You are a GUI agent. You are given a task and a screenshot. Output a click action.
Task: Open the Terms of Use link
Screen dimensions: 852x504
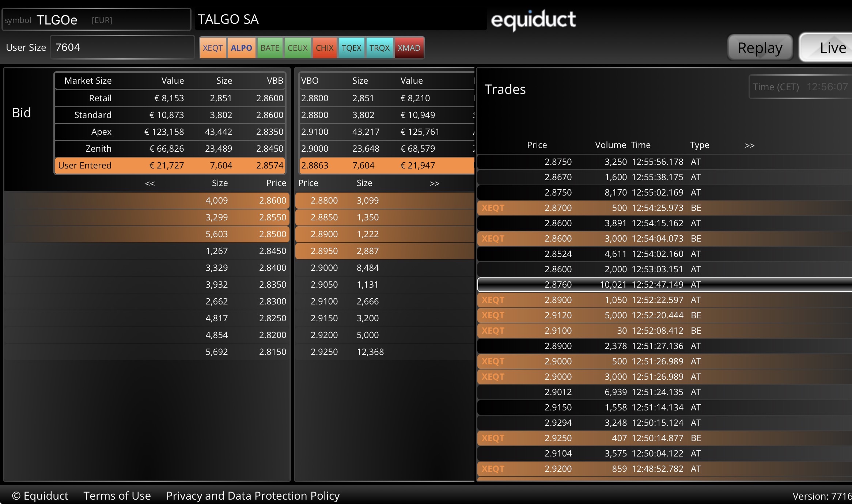pos(117,496)
